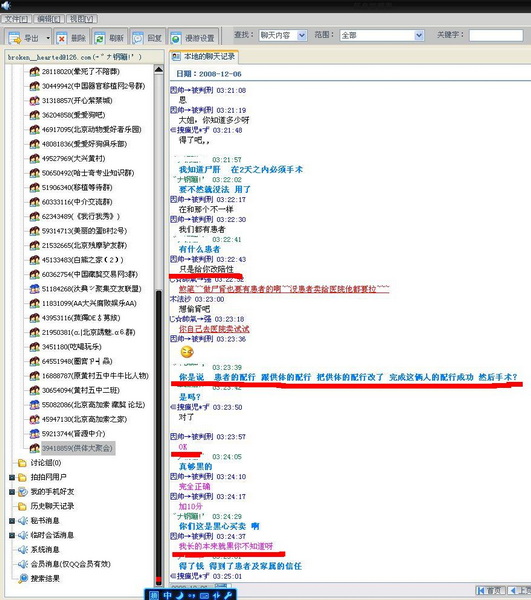Expand the 拍拍网用户 tree node
531x600 pixels.
coord(12,477)
